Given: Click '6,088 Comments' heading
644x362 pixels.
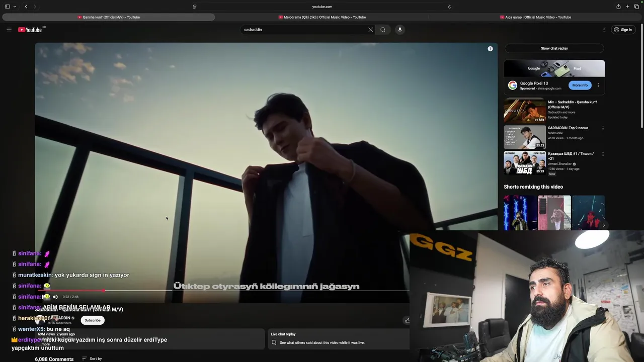Looking at the screenshot, I should (x=54, y=359).
